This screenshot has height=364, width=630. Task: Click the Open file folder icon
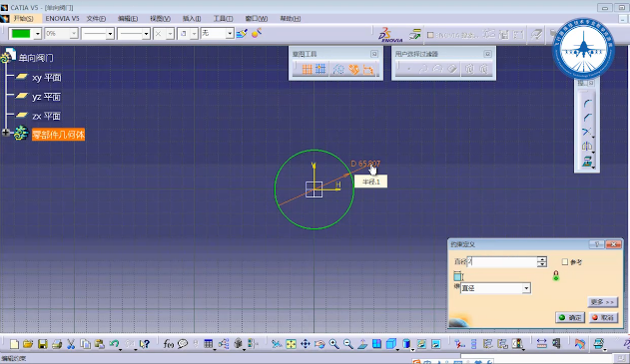[28, 344]
